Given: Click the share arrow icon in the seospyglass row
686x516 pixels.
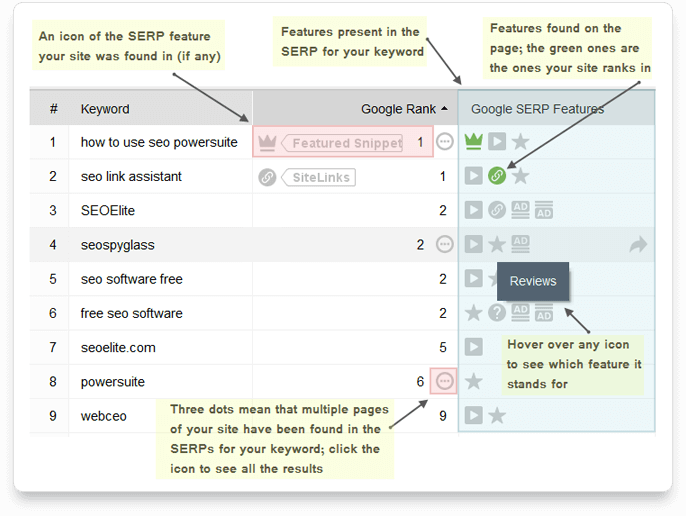Looking at the screenshot, I should click(x=638, y=244).
